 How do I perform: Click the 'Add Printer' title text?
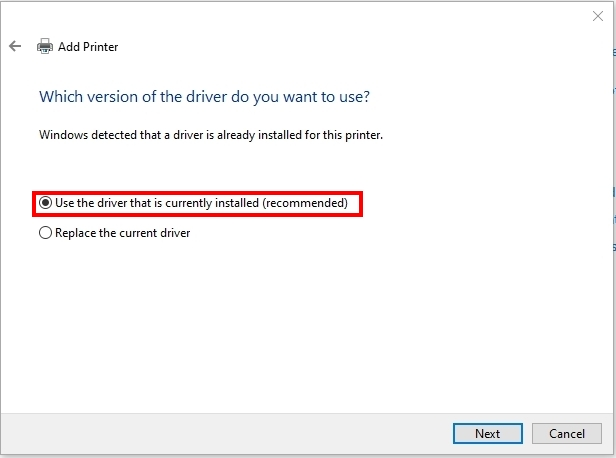[88, 47]
